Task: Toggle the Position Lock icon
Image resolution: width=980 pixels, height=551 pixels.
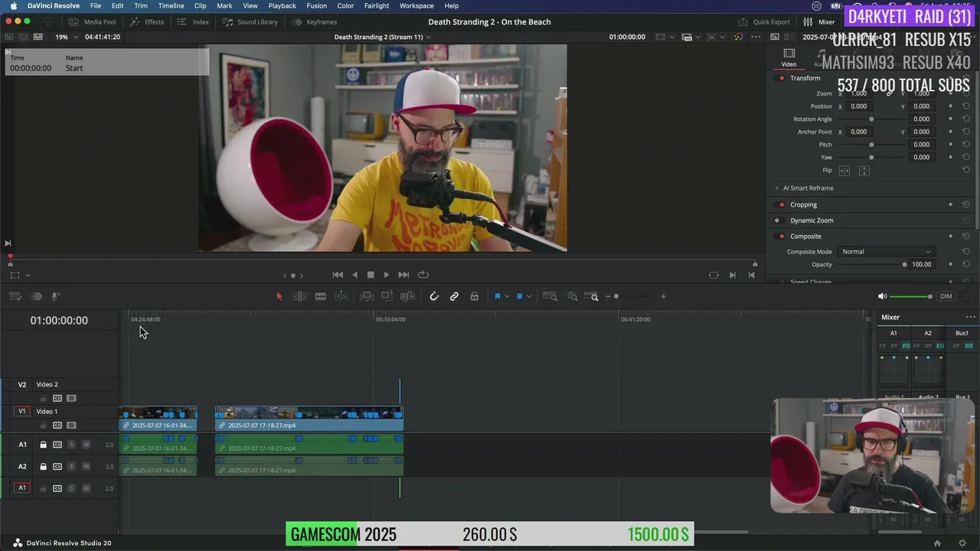Action: pos(474,296)
